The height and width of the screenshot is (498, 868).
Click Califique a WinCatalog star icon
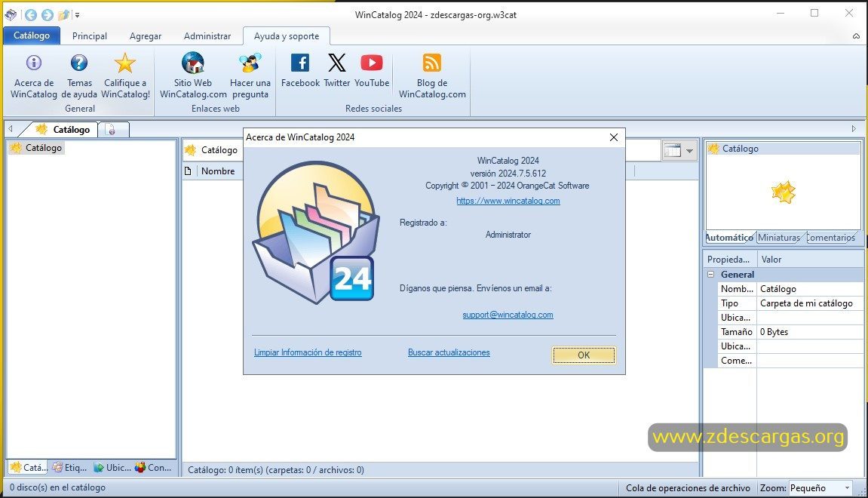pos(125,63)
